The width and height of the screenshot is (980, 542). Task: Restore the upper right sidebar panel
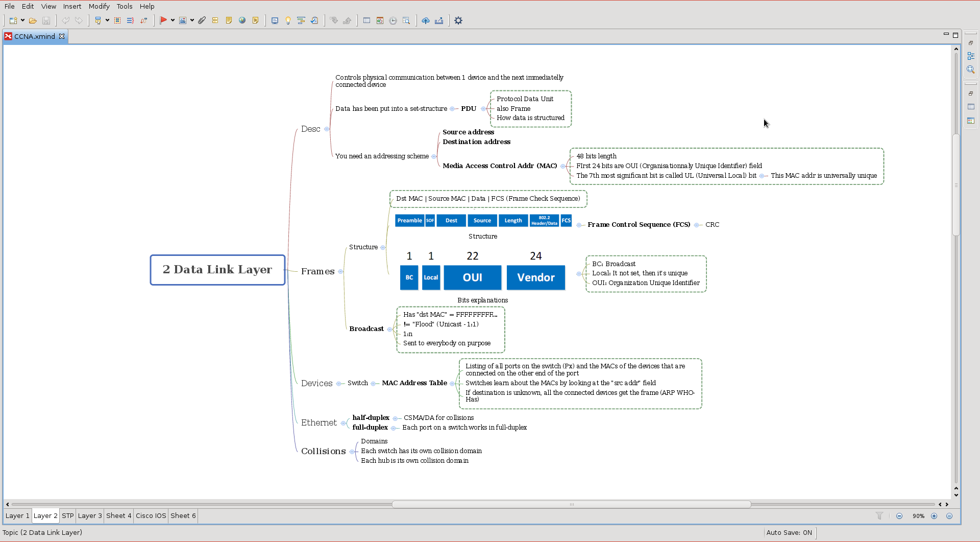tap(971, 43)
